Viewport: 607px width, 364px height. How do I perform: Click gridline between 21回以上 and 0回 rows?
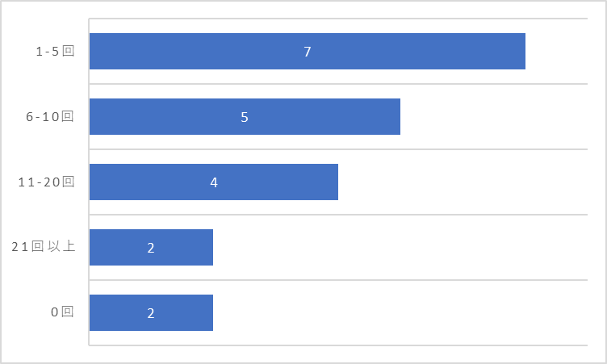pyautogui.click(x=338, y=280)
